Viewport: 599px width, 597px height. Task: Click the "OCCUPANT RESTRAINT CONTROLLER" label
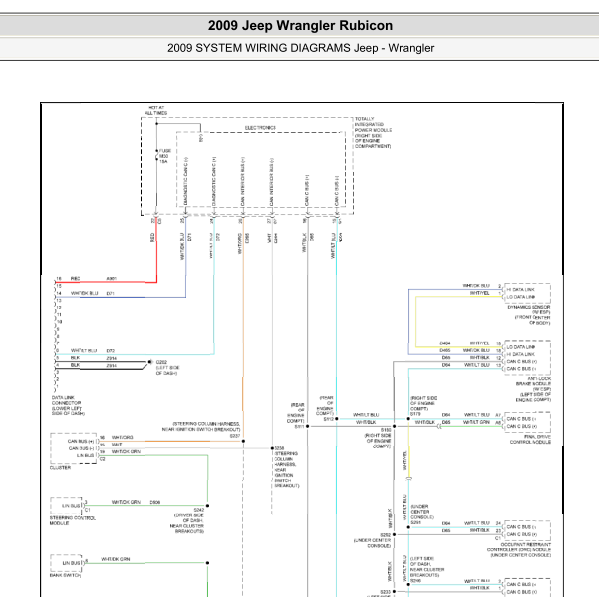click(x=519, y=547)
